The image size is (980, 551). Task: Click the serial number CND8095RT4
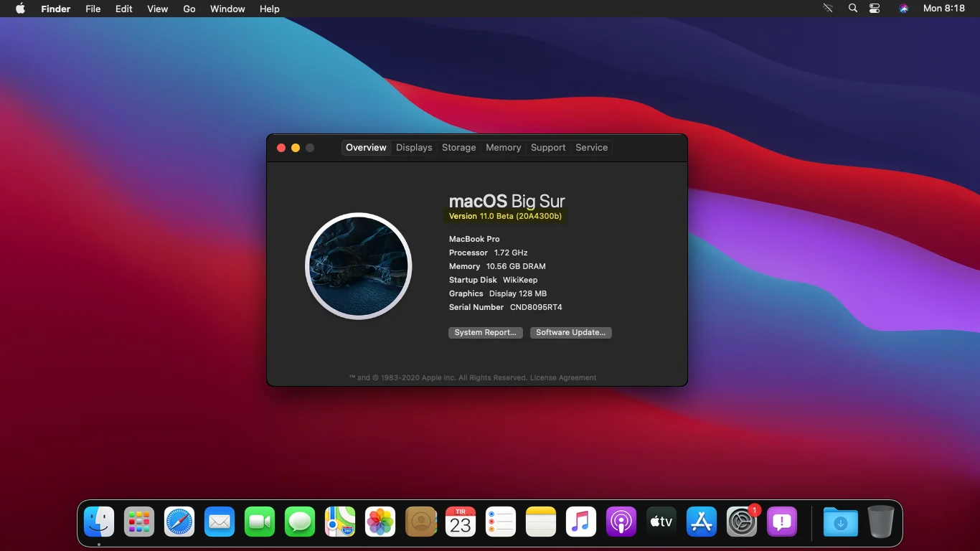pos(536,307)
